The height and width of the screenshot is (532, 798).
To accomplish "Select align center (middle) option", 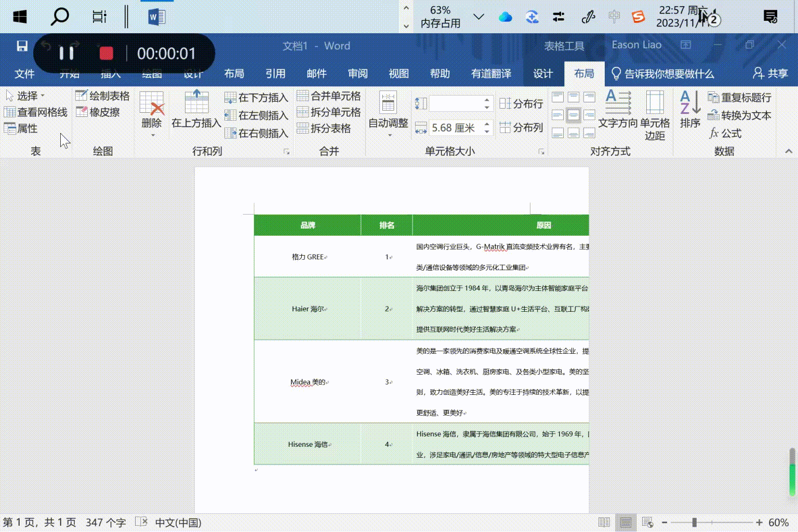I will tap(574, 115).
